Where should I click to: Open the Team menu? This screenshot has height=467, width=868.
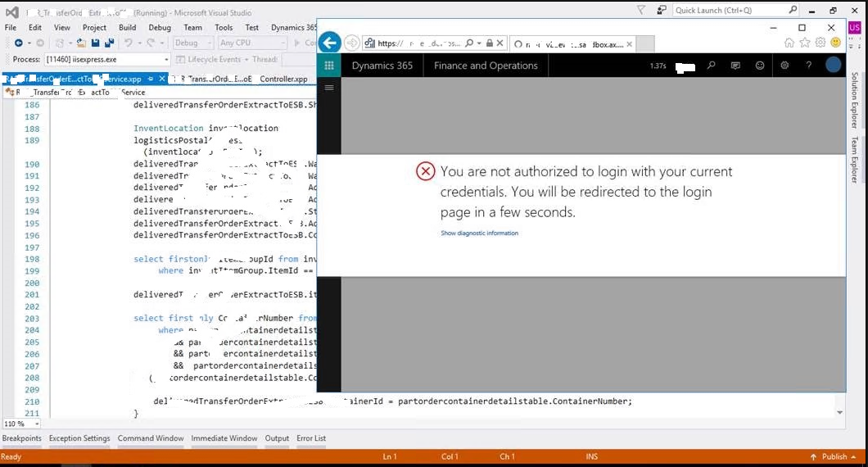192,27
